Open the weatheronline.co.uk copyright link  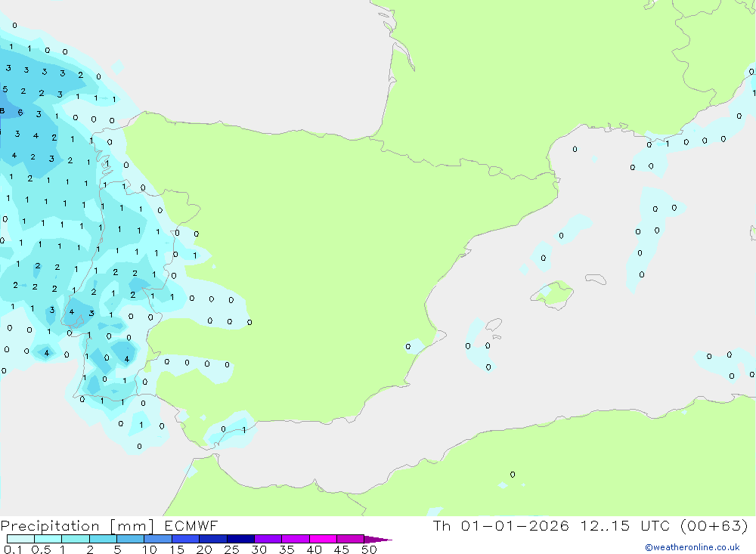pos(692,547)
